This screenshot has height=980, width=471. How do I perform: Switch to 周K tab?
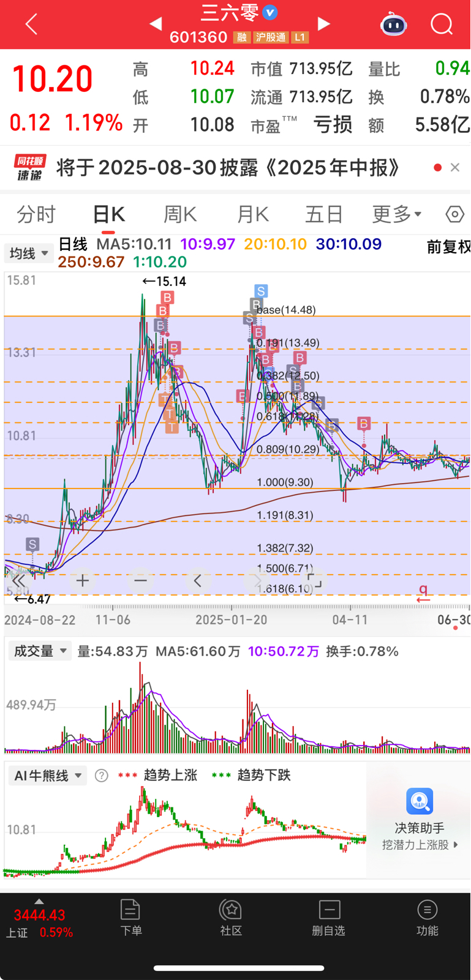[x=180, y=214]
